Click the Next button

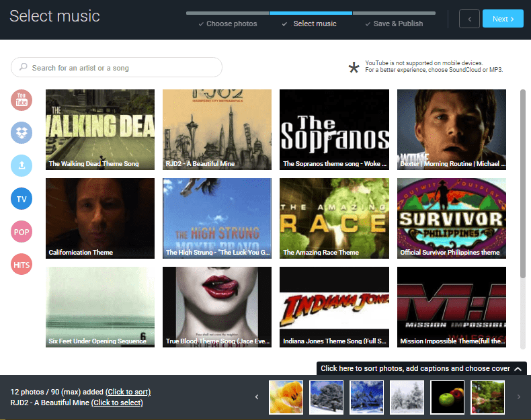(x=503, y=19)
